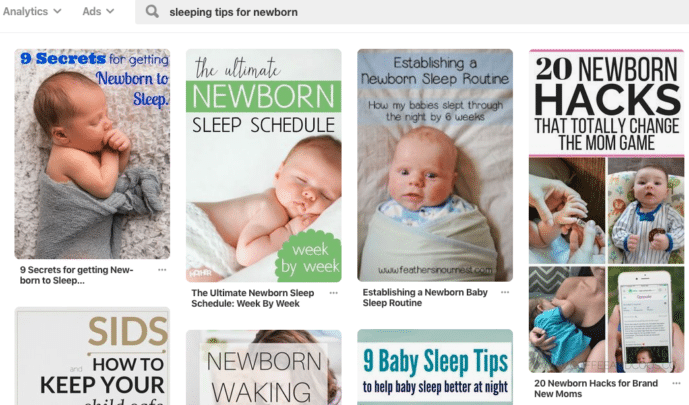Open the 9 Secrets newborn sleep pin image

click(92, 154)
